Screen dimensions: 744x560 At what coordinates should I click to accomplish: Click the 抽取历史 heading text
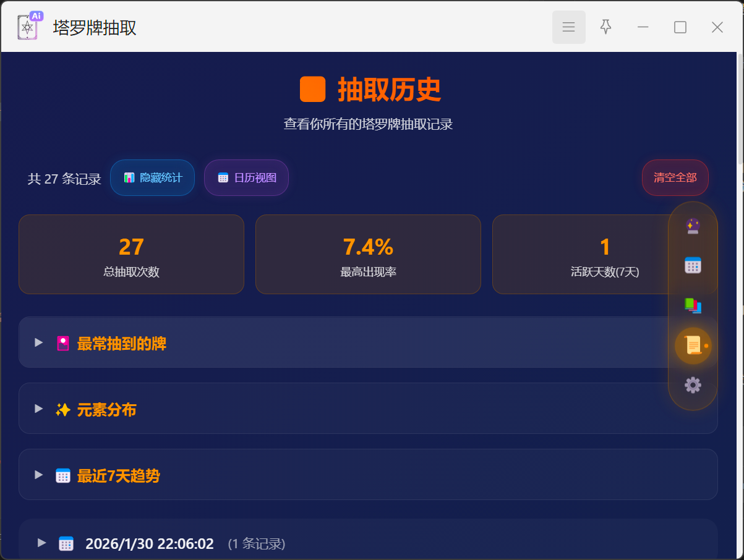(x=389, y=90)
